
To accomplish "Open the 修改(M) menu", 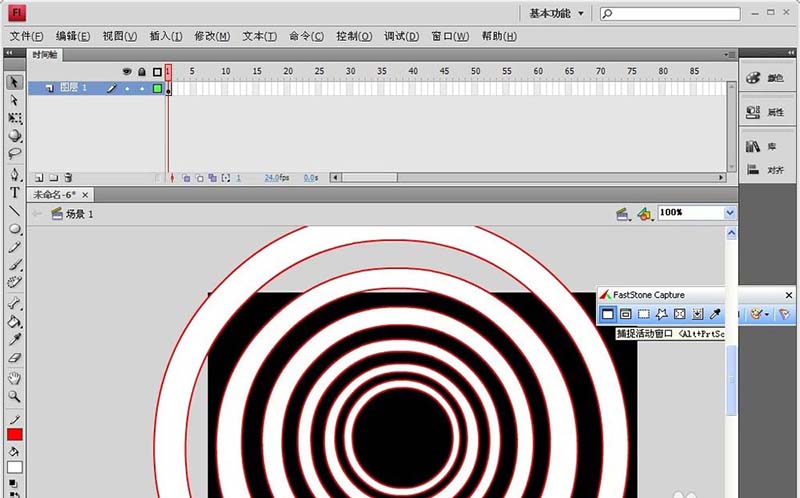I will [x=212, y=36].
